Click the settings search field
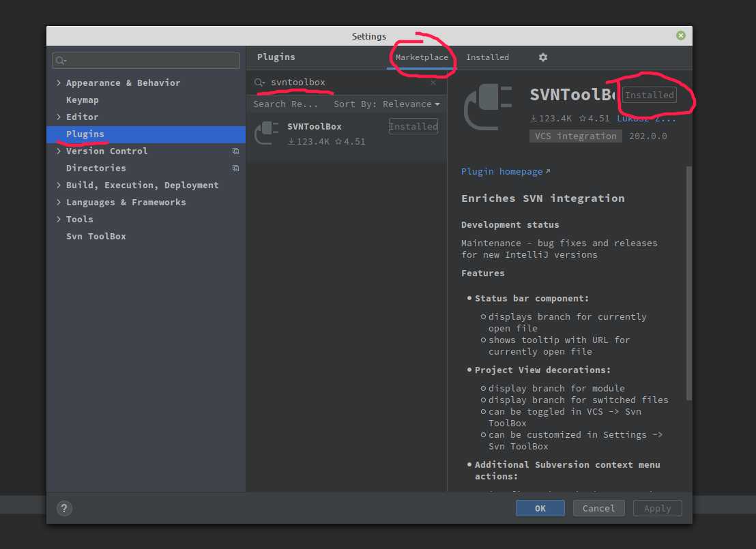The image size is (756, 549). tap(145, 60)
